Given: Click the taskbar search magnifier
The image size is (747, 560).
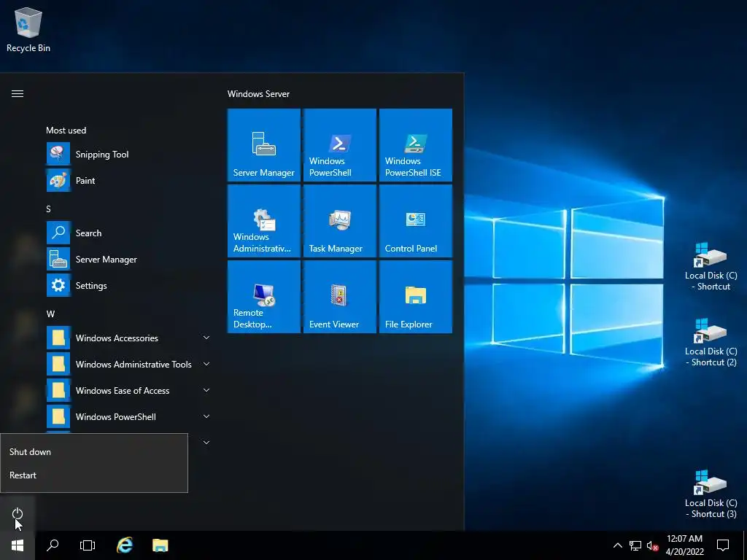Looking at the screenshot, I should click(x=53, y=545).
